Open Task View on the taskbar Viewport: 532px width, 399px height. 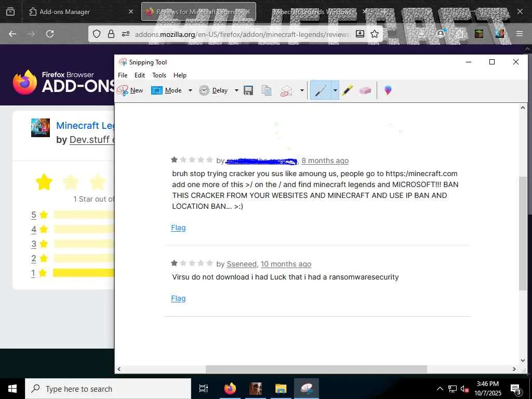[x=204, y=389]
